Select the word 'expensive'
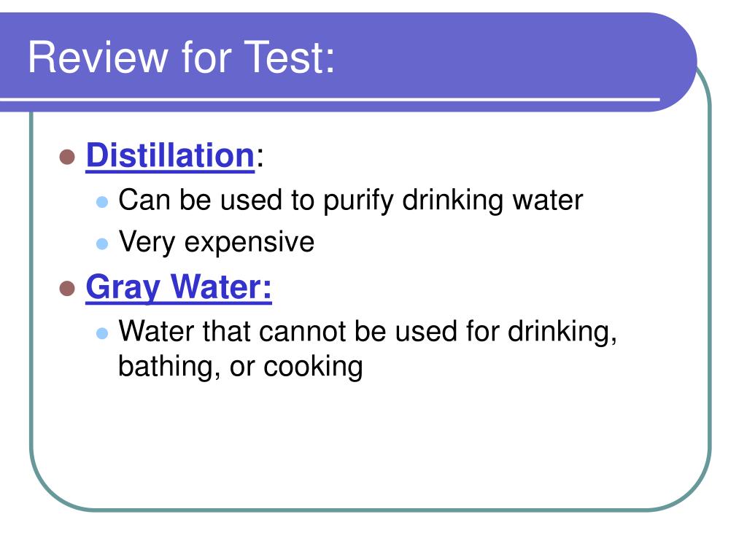The width and height of the screenshot is (747, 560). point(249,243)
